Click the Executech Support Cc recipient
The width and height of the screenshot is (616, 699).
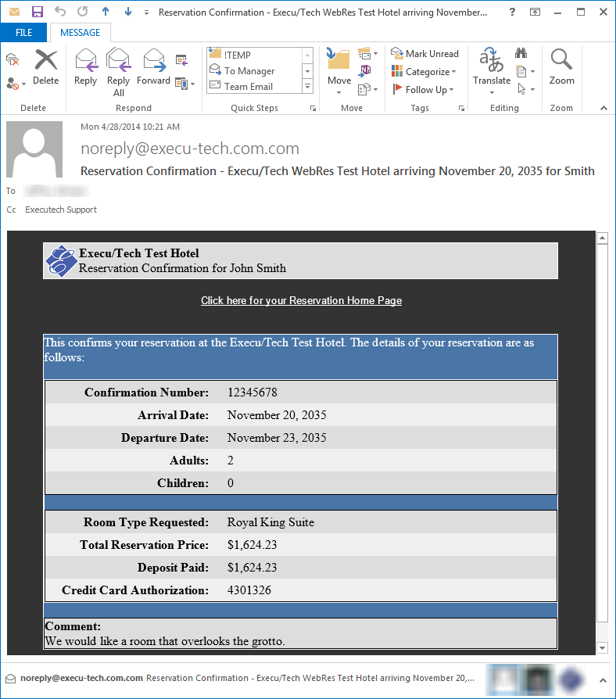pos(61,210)
